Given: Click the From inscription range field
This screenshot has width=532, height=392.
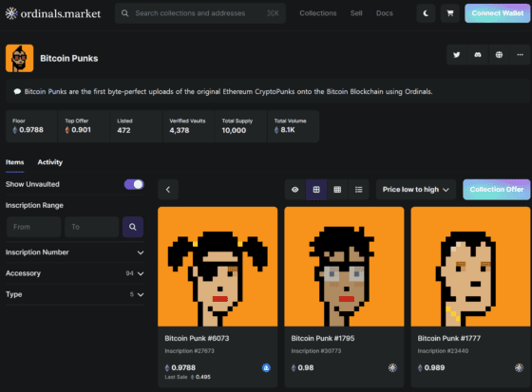Looking at the screenshot, I should point(33,227).
